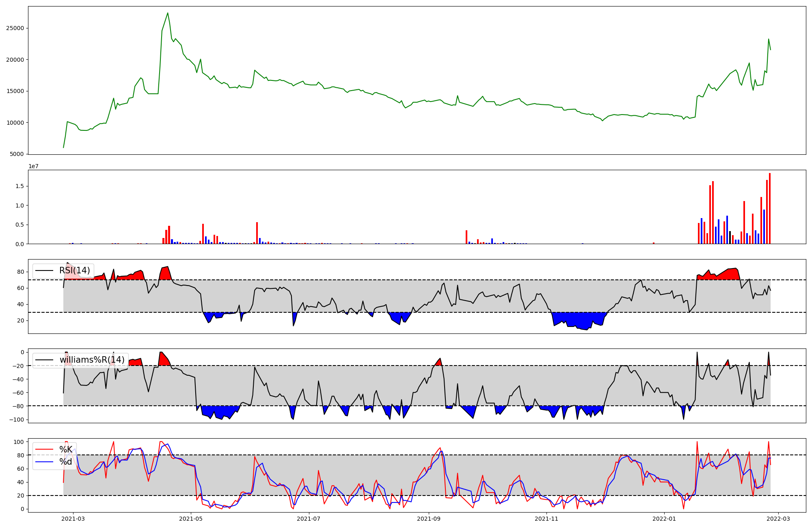Click the 2021-11 x-axis date label
The image size is (812, 528).
tap(546, 519)
